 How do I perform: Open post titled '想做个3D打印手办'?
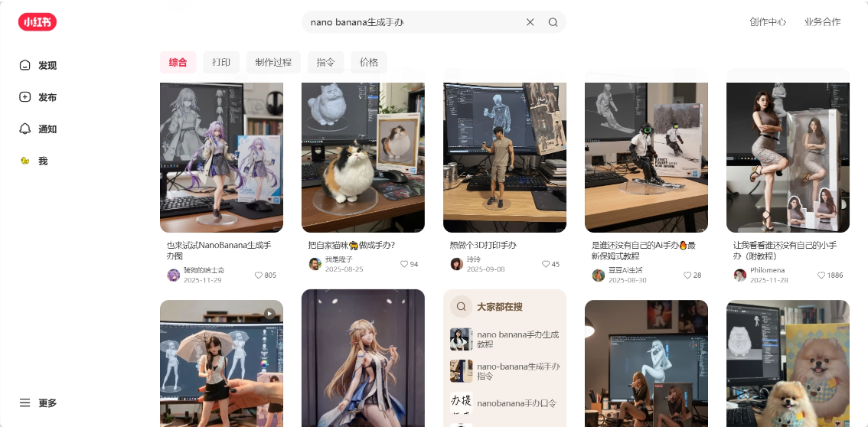pyautogui.click(x=483, y=245)
